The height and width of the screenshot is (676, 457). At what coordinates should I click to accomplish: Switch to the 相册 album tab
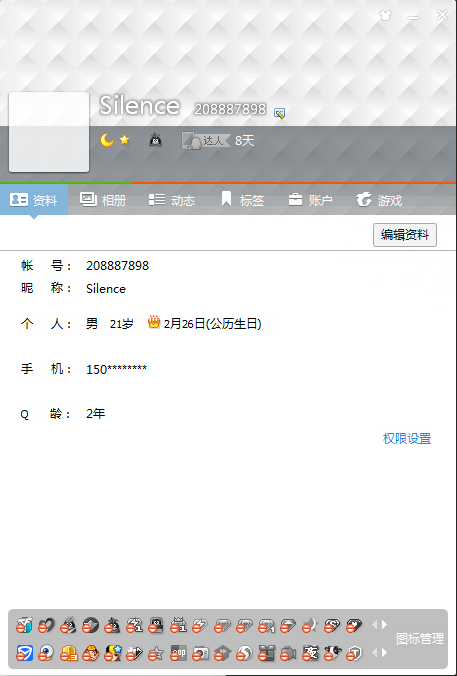pyautogui.click(x=103, y=200)
